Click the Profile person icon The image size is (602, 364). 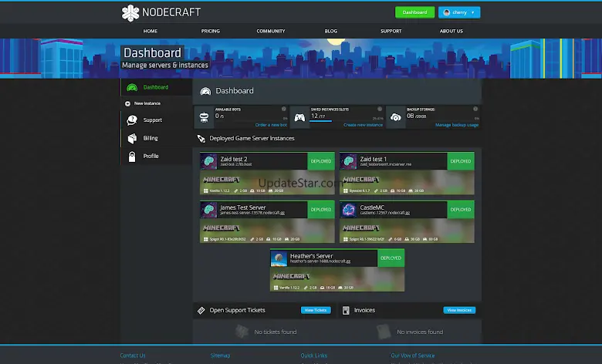[132, 157]
